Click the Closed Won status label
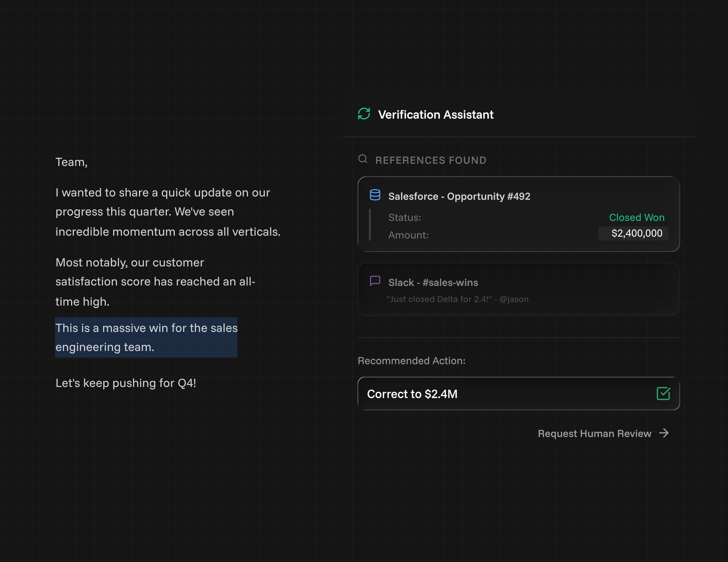The width and height of the screenshot is (728, 562). pos(637,217)
